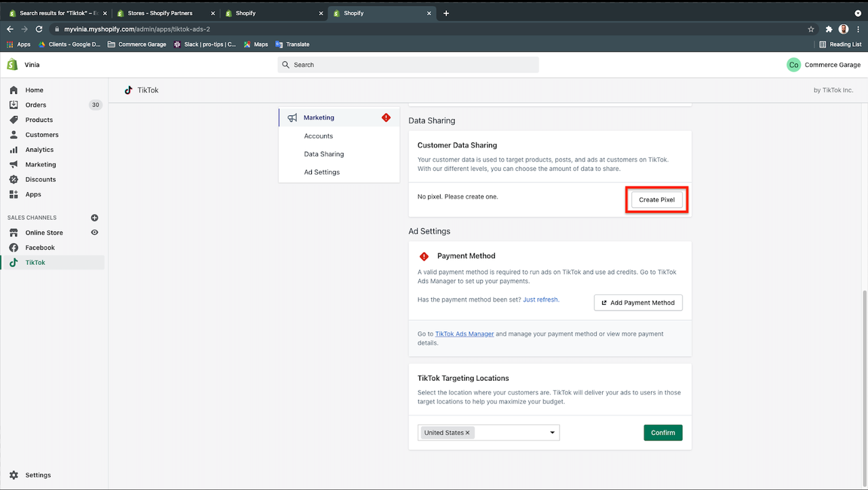Select Data Sharing in settings menu
The image size is (868, 490).
[323, 154]
